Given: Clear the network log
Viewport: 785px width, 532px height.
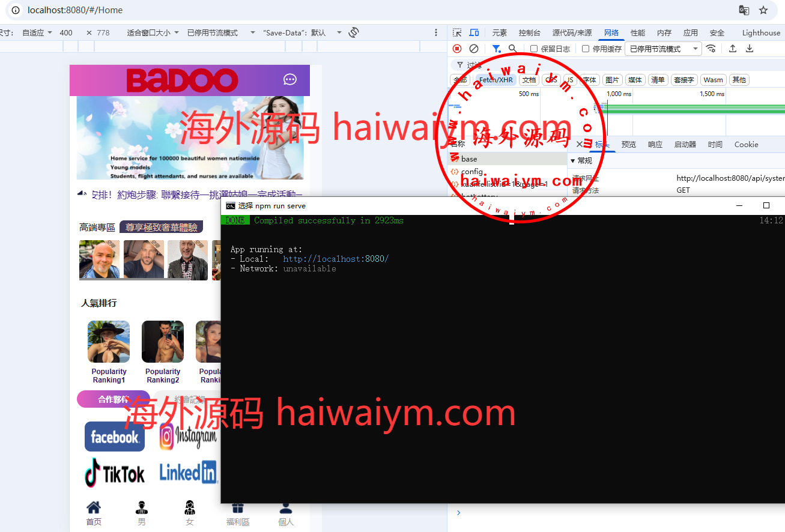Looking at the screenshot, I should pos(474,49).
